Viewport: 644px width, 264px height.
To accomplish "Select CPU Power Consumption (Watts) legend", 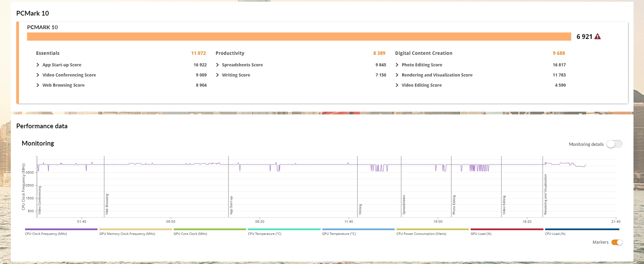I will coord(433,232).
